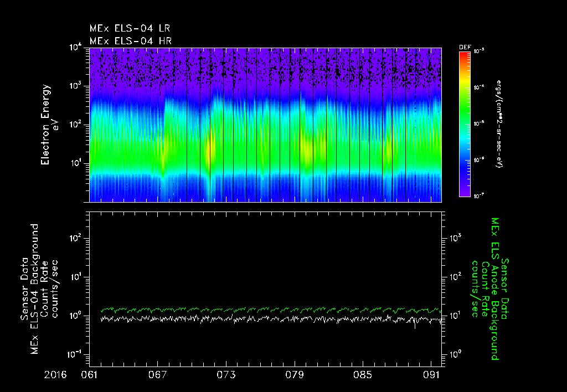Click the 10^1 tick on the left count-rate axis

[75, 278]
